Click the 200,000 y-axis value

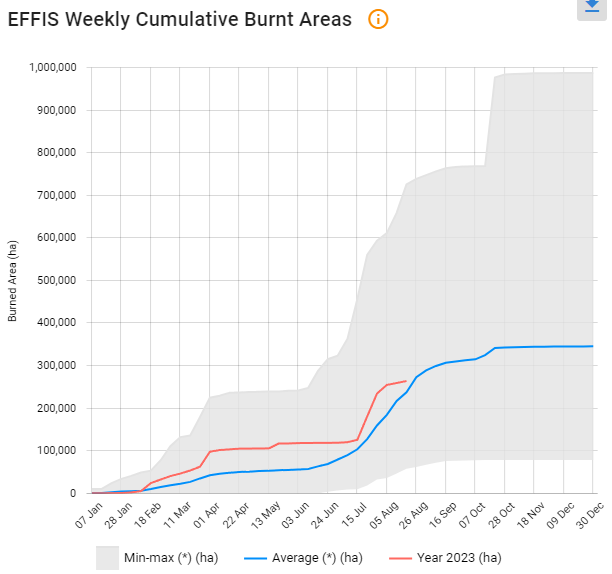pos(57,409)
